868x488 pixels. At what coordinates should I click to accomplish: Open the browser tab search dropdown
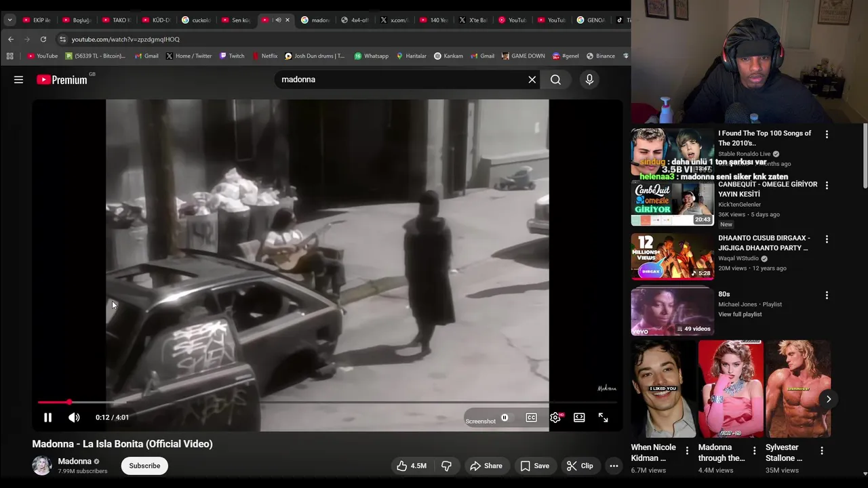[x=9, y=20]
